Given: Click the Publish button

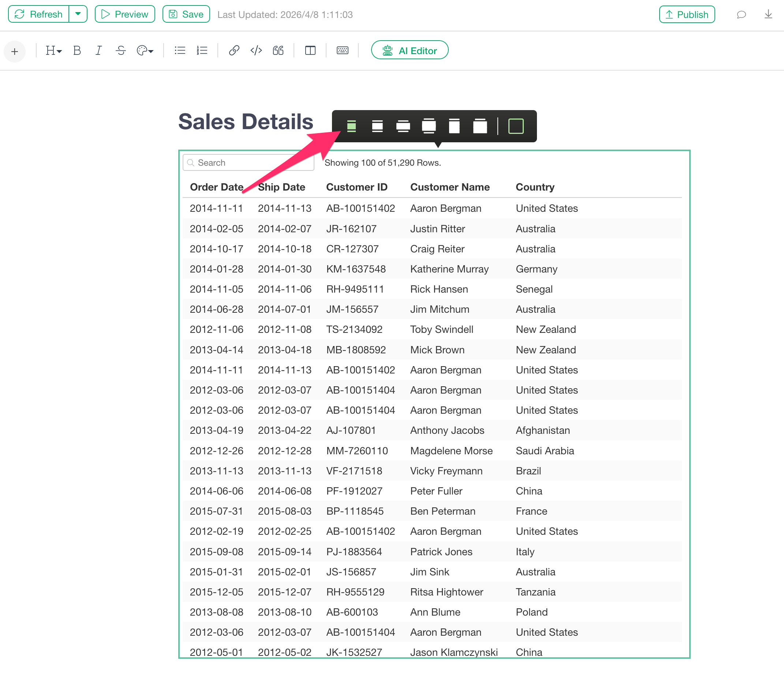Looking at the screenshot, I should click(x=687, y=15).
